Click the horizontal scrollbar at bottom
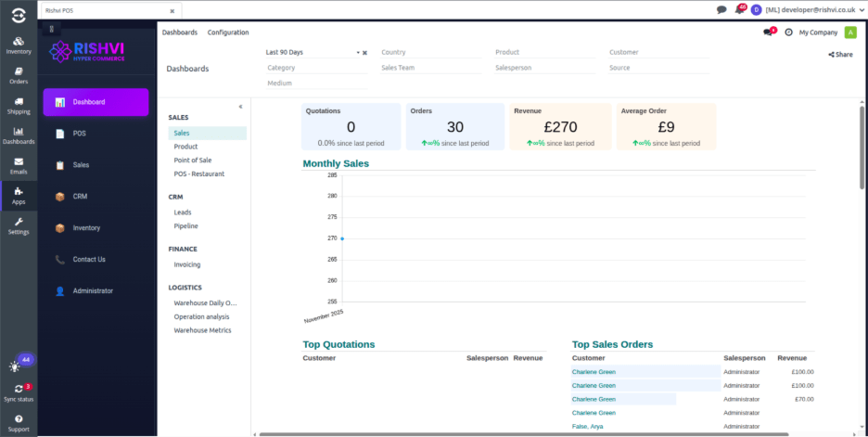This screenshot has height=437, width=868. click(556, 433)
